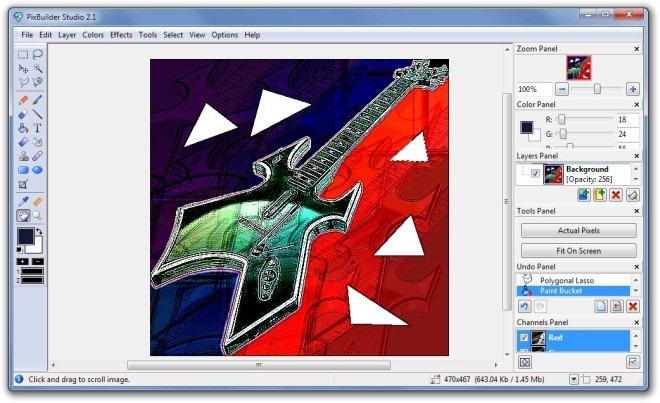
Task: Click foreground color swatch in toolbox
Action: pos(25,236)
